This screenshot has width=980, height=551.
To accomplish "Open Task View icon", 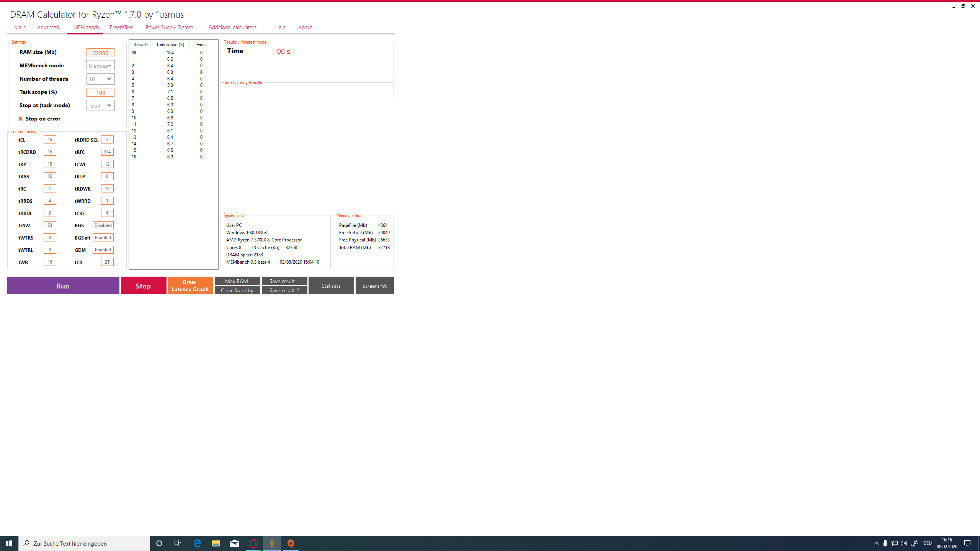I will click(x=178, y=543).
